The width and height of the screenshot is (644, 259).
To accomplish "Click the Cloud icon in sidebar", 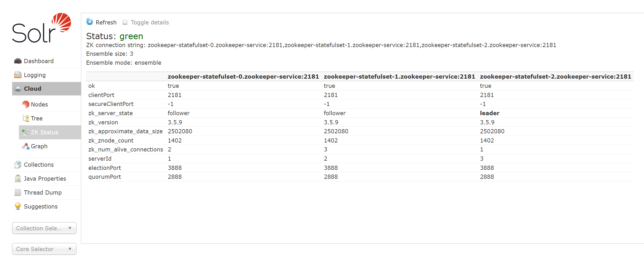I will 18,89.
